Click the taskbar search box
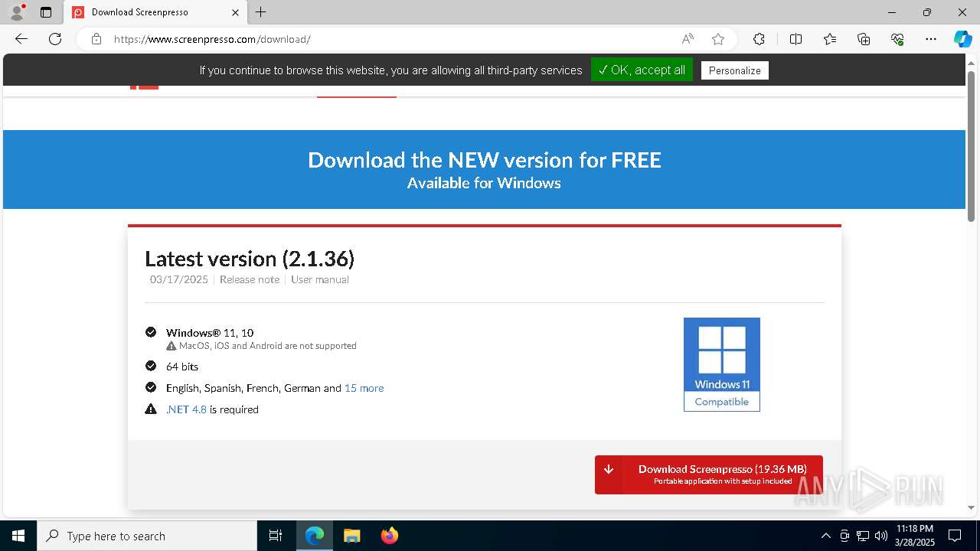The image size is (980, 551). [147, 536]
